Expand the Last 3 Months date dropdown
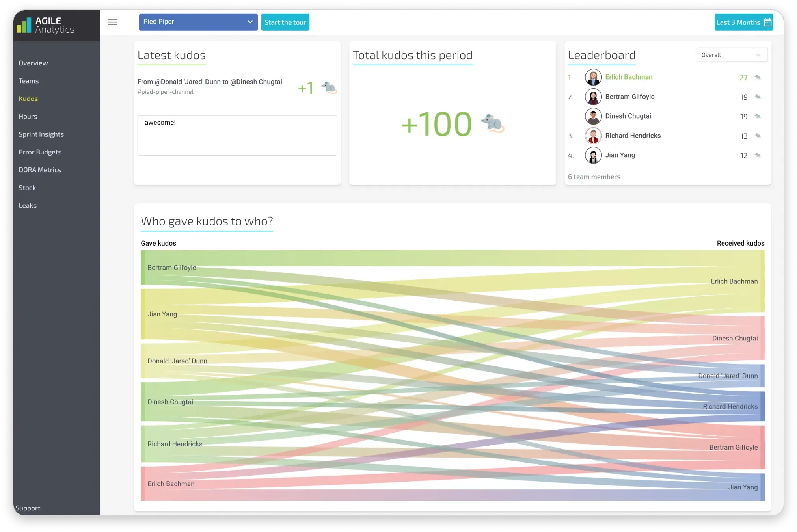797x532 pixels. pos(743,22)
